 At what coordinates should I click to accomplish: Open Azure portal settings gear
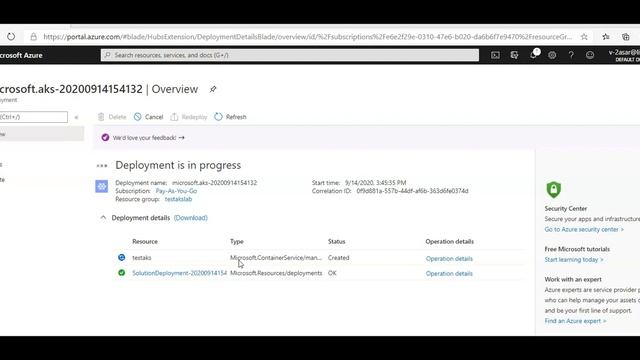point(552,55)
